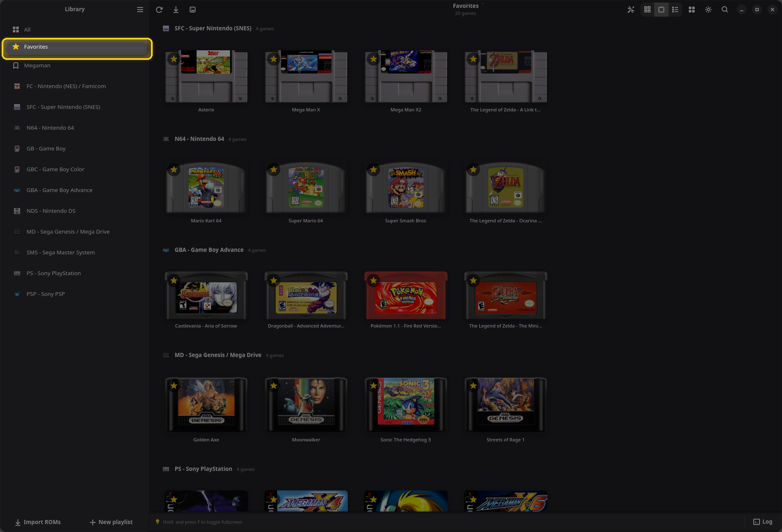This screenshot has height=532, width=782.
Task: Open the Library hamburger menu
Action: (140, 10)
